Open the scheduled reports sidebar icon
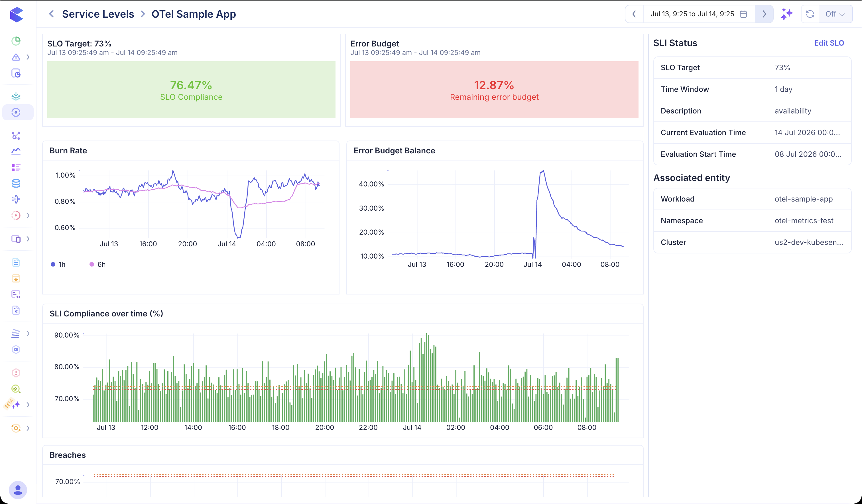The image size is (862, 504). (x=16, y=73)
